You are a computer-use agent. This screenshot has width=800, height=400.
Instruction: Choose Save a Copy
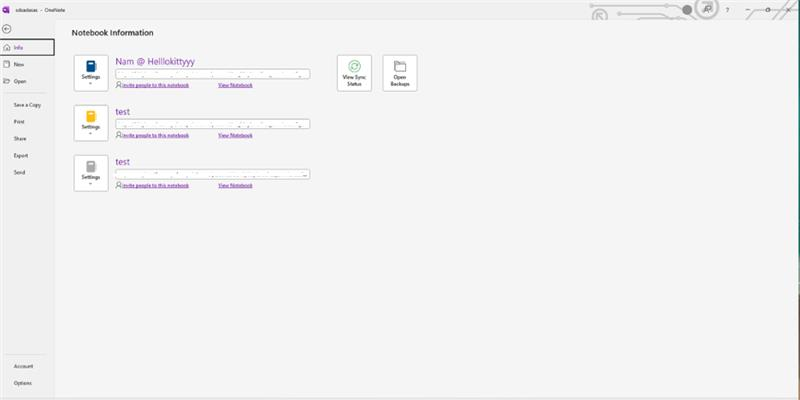click(28, 105)
